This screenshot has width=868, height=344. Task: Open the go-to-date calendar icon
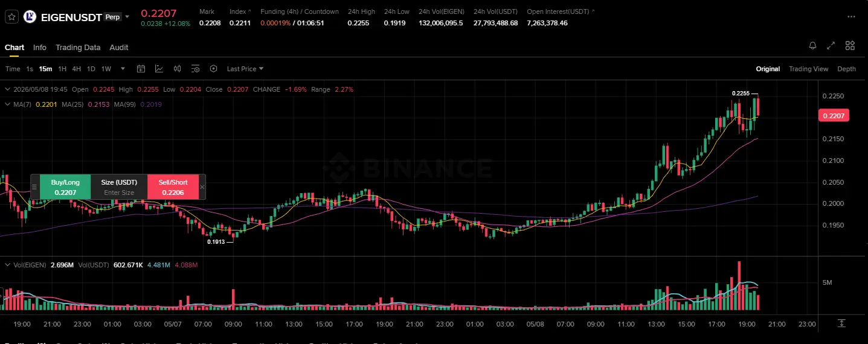(x=141, y=69)
